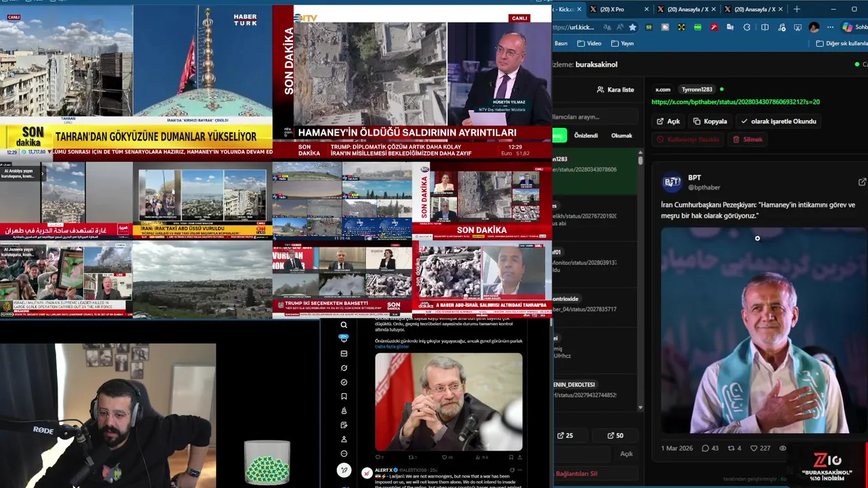Image resolution: width=868 pixels, height=488 pixels.
Task: Favorite this page with star icon
Action: coord(633,27)
